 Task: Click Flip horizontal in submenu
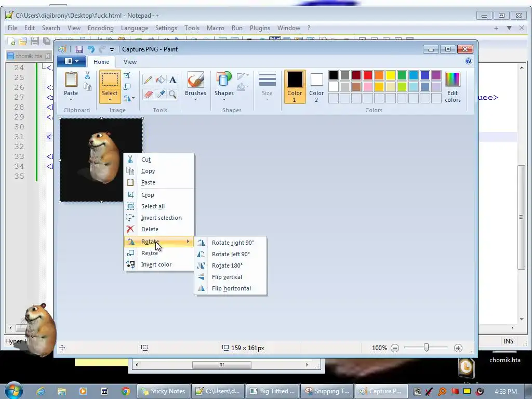coord(230,288)
